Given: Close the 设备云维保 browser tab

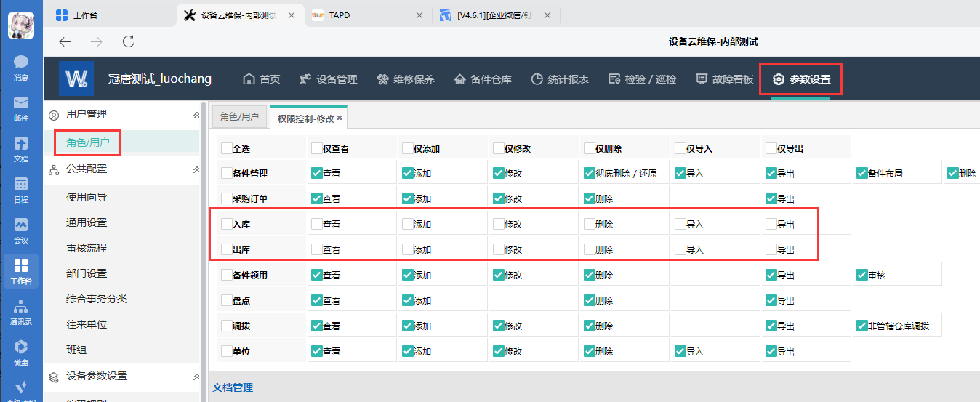Looking at the screenshot, I should pos(292,15).
